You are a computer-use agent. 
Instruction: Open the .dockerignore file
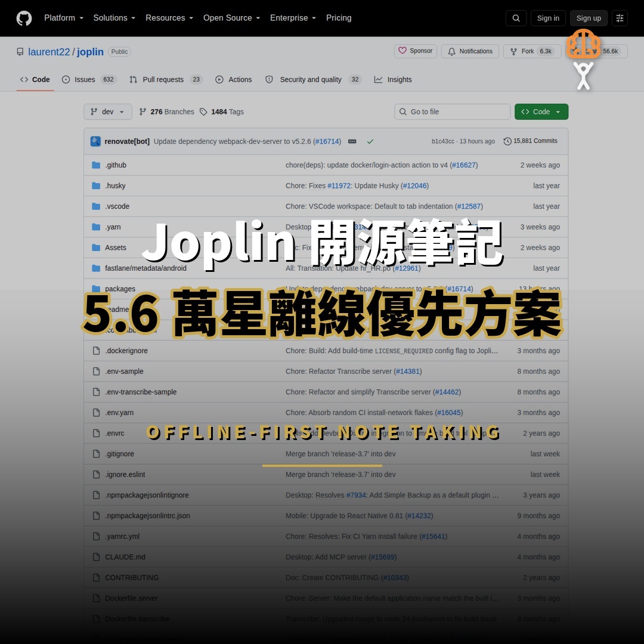(126, 351)
